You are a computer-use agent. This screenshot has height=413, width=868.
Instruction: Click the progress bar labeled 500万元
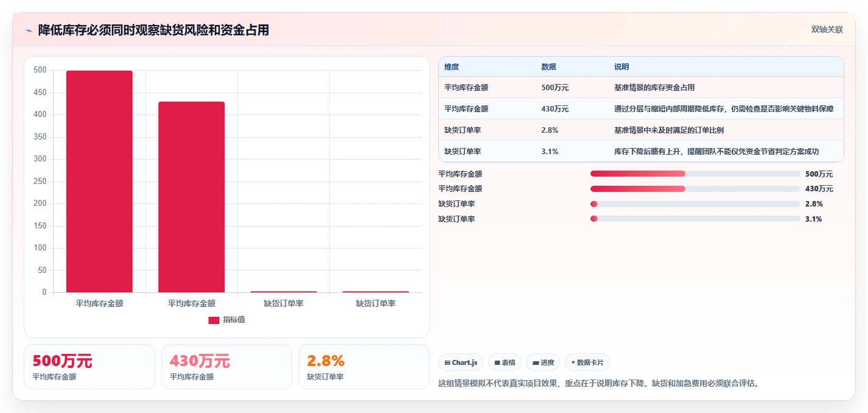coord(695,174)
